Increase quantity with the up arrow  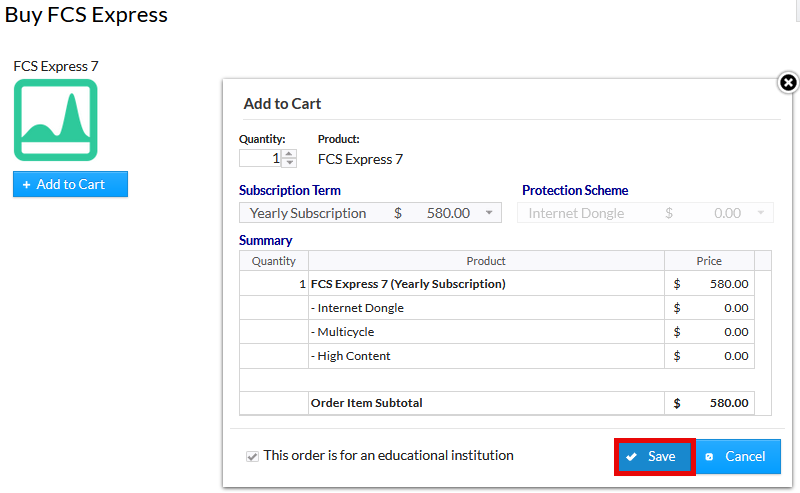289,154
